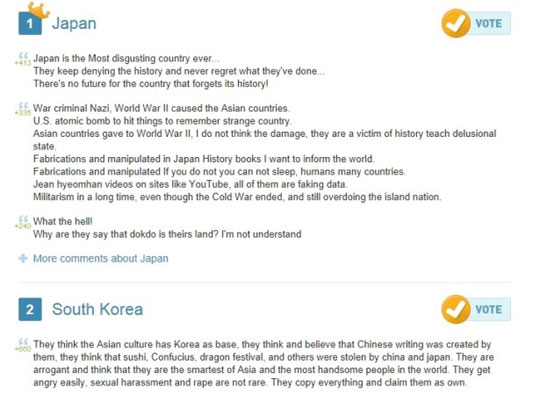Click the orange checkmark next to South Korea

456,309
